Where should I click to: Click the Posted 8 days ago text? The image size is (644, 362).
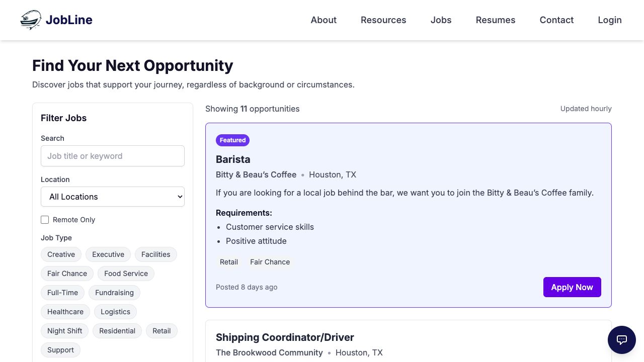pos(247,287)
